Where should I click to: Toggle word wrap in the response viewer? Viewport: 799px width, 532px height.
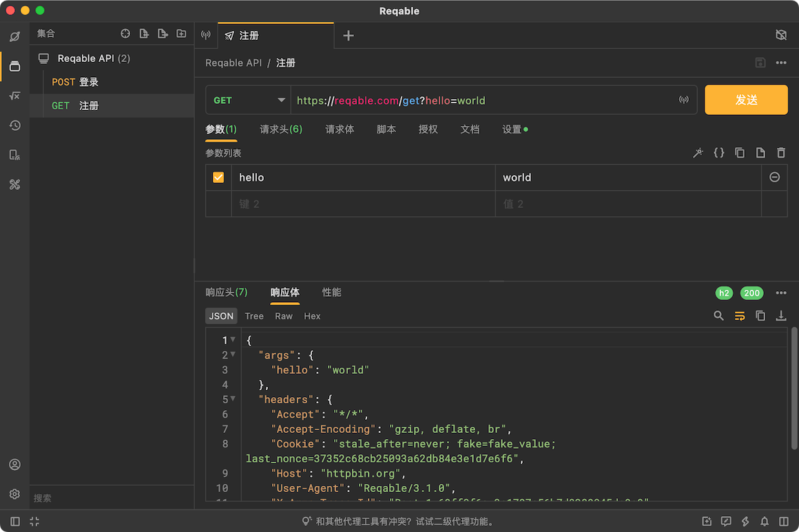tap(739, 316)
